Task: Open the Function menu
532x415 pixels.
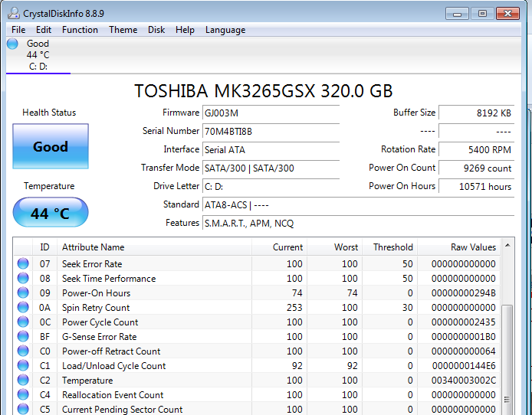Action: pyautogui.click(x=80, y=30)
